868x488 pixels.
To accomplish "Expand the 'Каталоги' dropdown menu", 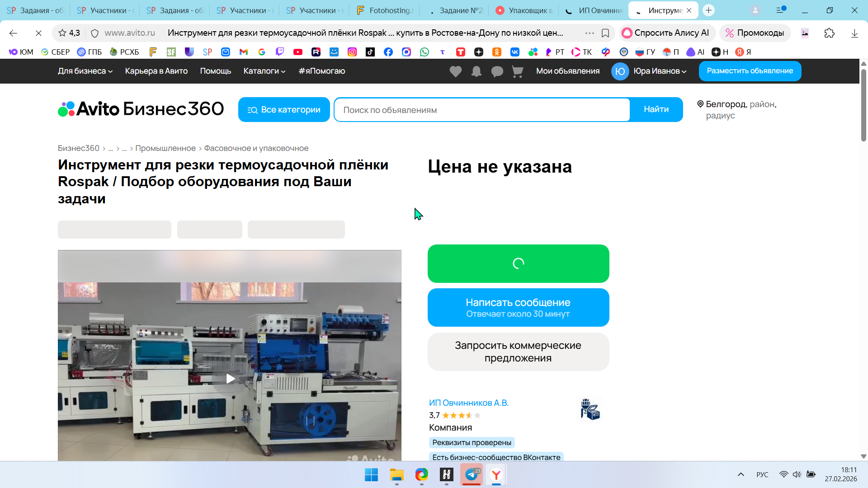I will (x=264, y=71).
